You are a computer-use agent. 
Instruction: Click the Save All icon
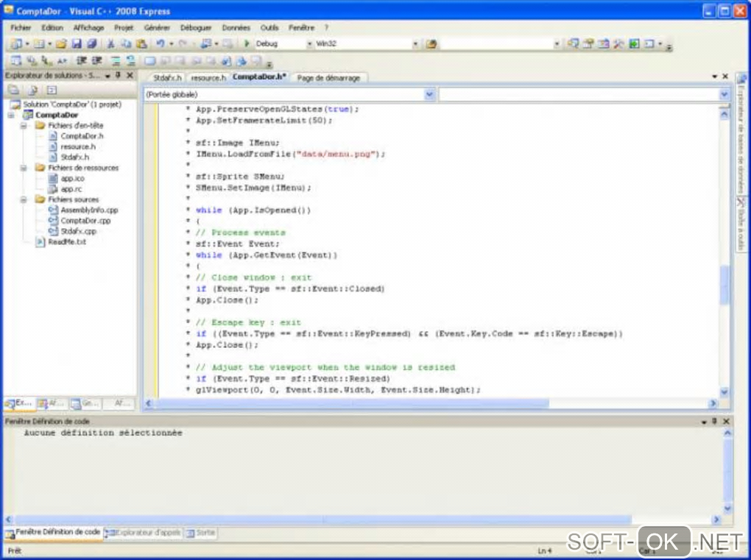pos(91,44)
